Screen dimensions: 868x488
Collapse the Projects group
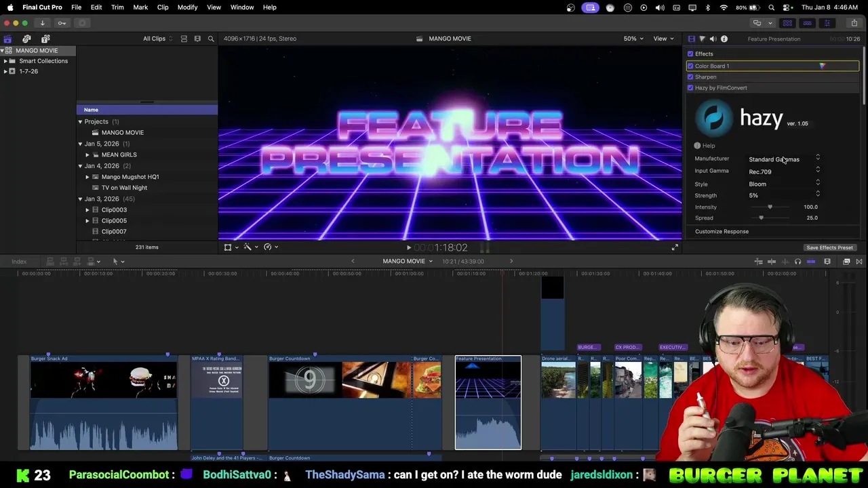coord(80,122)
